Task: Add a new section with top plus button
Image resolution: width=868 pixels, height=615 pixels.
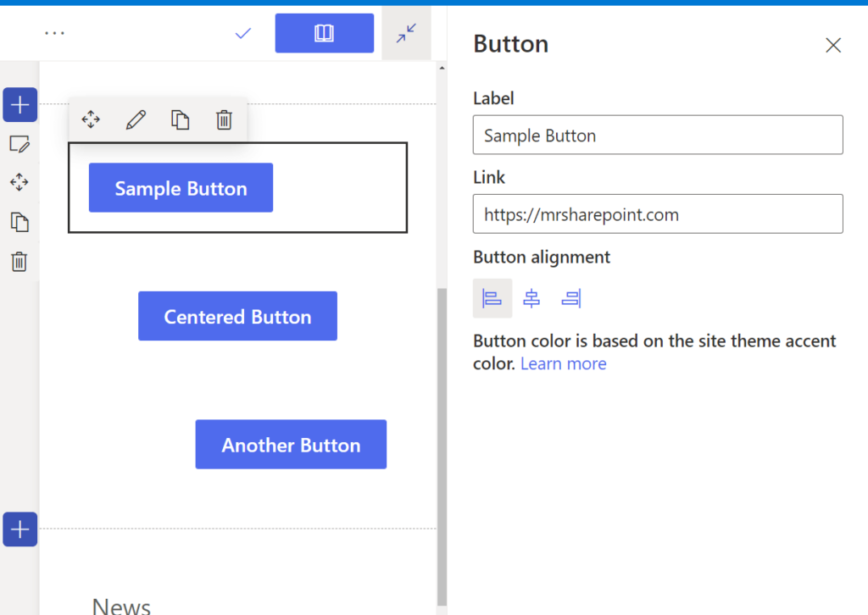Action: (x=20, y=104)
